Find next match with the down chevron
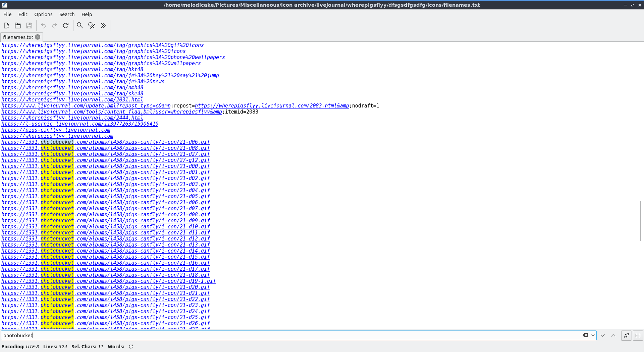This screenshot has height=352, width=644. [603, 336]
